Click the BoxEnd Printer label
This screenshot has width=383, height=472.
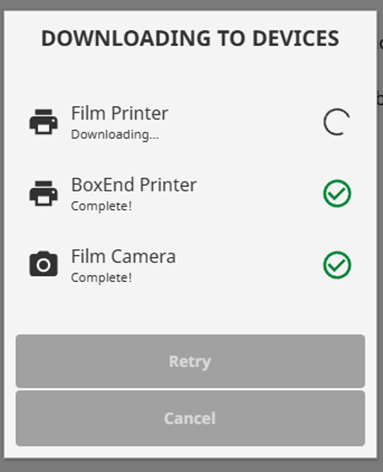[134, 185]
